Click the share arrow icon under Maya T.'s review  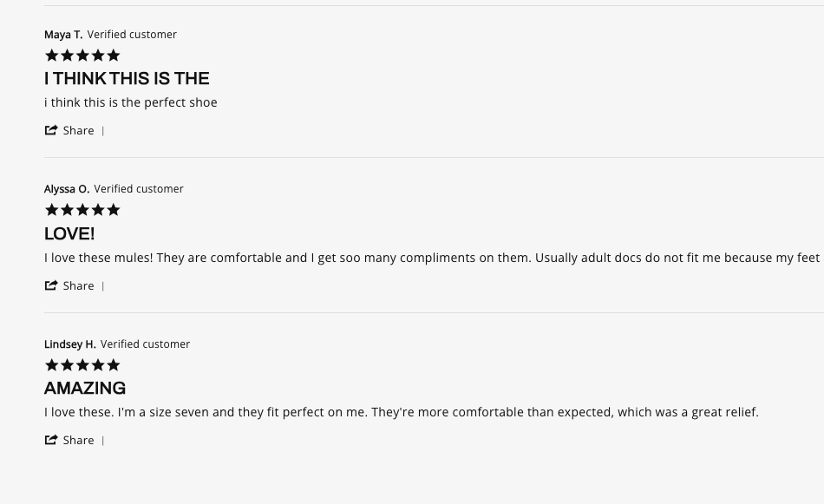(x=51, y=130)
